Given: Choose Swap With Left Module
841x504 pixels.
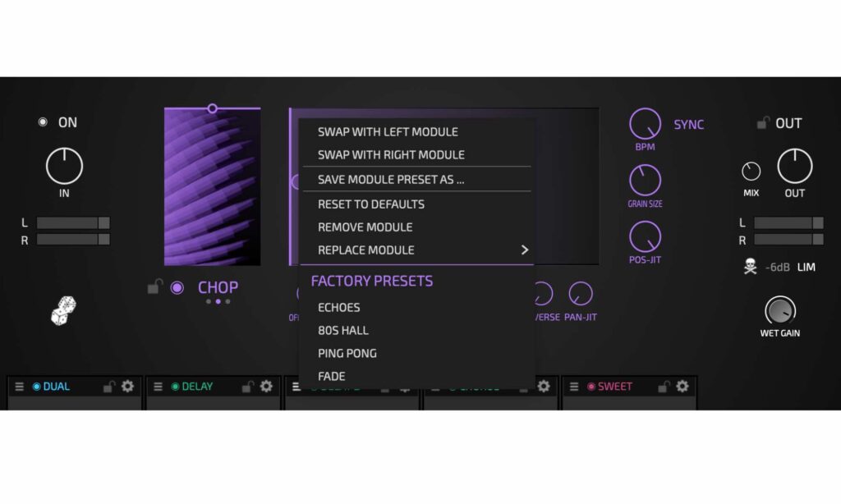Looking at the screenshot, I should pyautogui.click(x=388, y=131).
